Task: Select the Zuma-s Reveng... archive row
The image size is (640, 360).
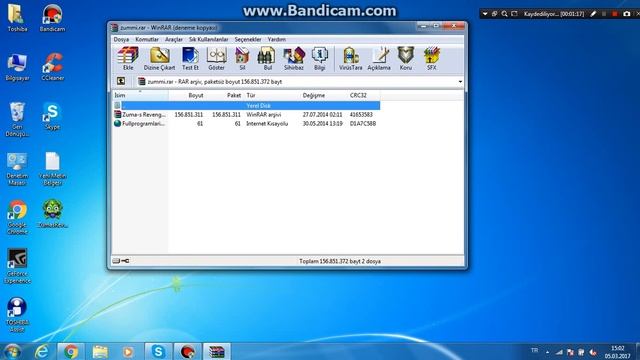Action: (x=246, y=115)
